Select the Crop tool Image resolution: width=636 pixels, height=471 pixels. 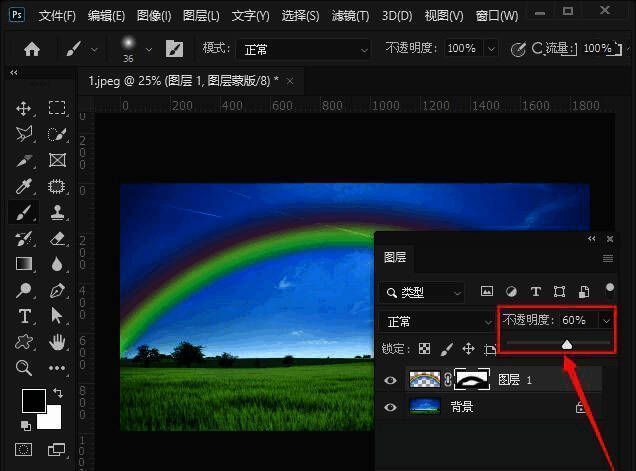(x=24, y=160)
